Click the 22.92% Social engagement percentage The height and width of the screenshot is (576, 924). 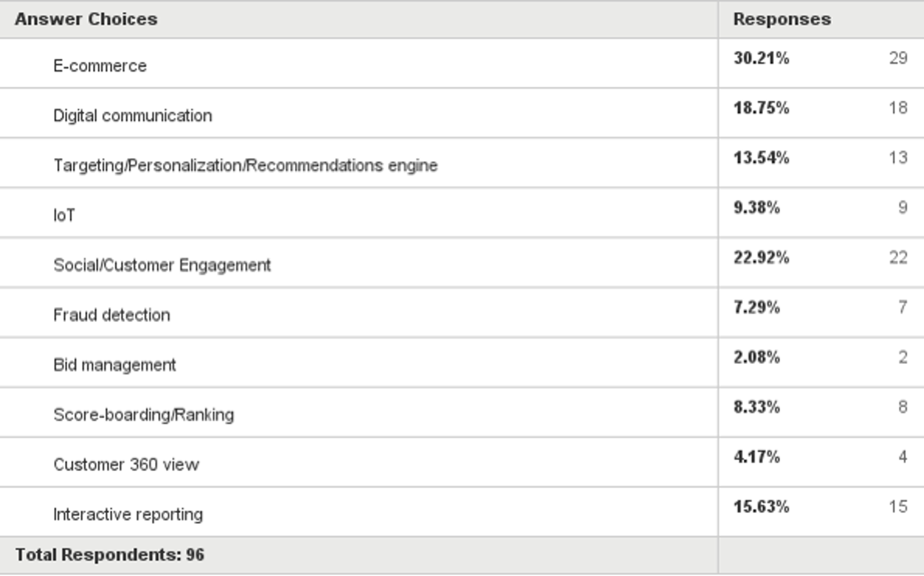pyautogui.click(x=761, y=258)
